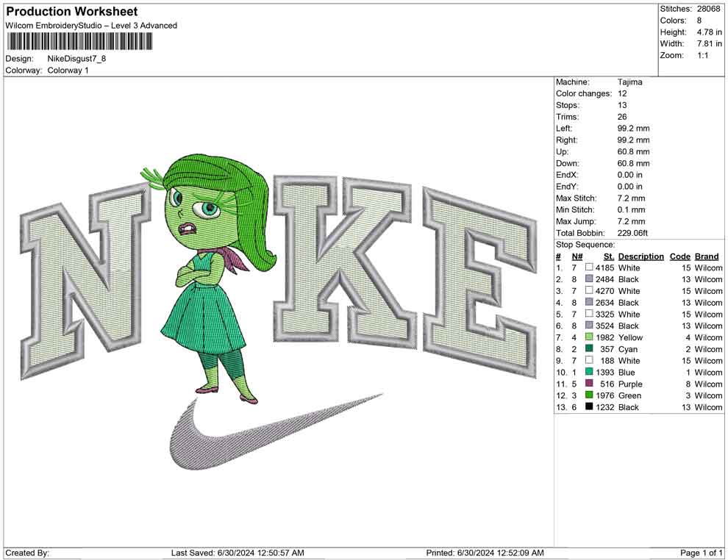Click the Width value 7.81 in
The width and height of the screenshot is (728, 560).
click(x=709, y=43)
